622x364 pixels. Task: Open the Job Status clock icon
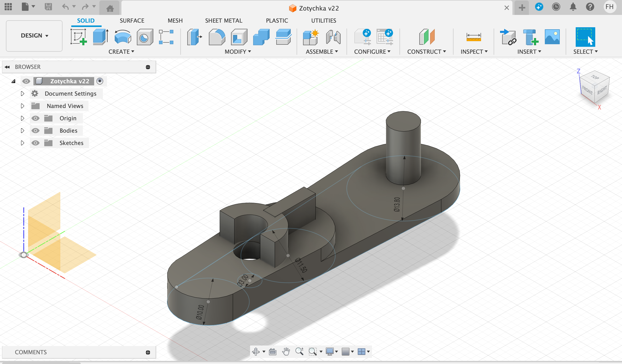pyautogui.click(x=556, y=7)
